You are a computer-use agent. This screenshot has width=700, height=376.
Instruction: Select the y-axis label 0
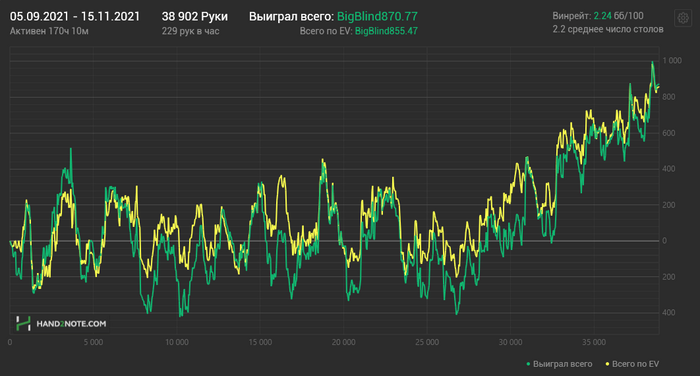[x=665, y=241]
